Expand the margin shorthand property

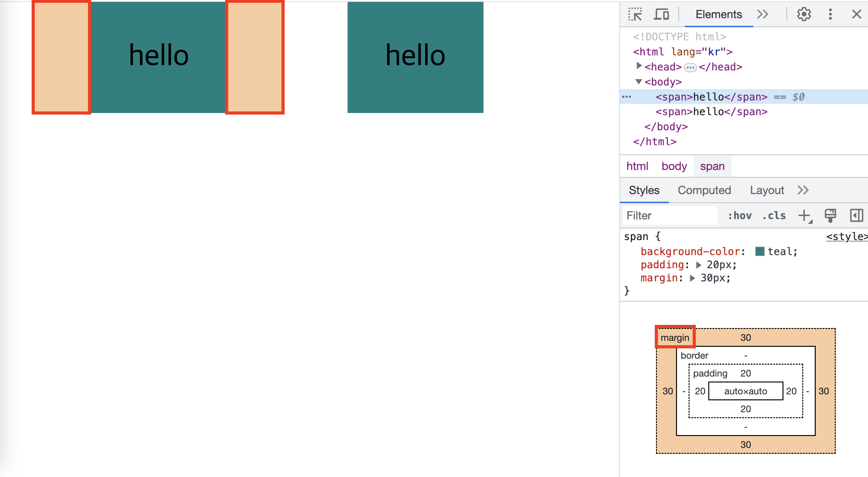(x=693, y=278)
